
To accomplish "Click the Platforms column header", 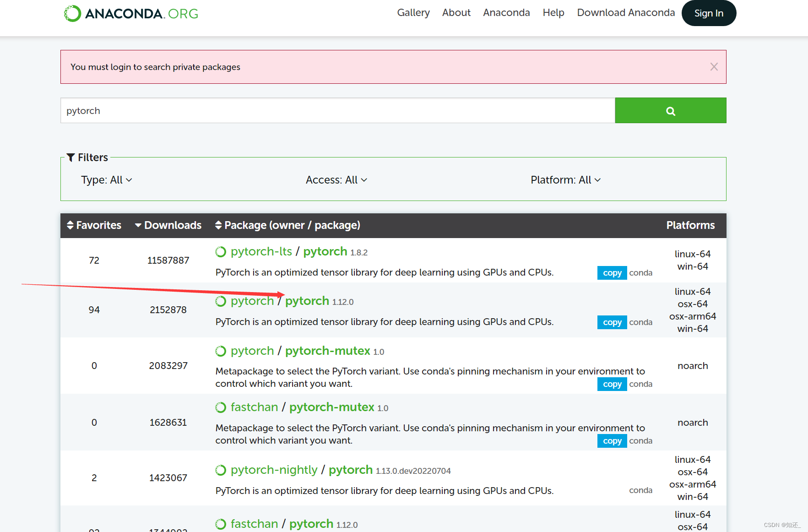I will [x=690, y=225].
